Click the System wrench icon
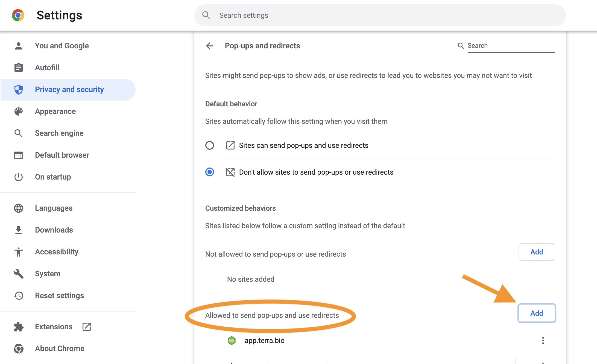This screenshot has height=364, width=597. point(19,274)
